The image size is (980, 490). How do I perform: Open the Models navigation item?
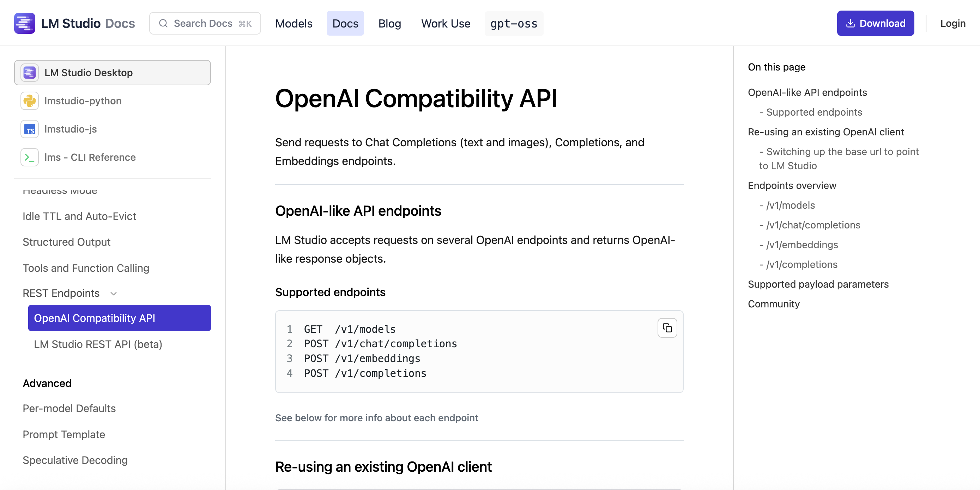click(294, 24)
